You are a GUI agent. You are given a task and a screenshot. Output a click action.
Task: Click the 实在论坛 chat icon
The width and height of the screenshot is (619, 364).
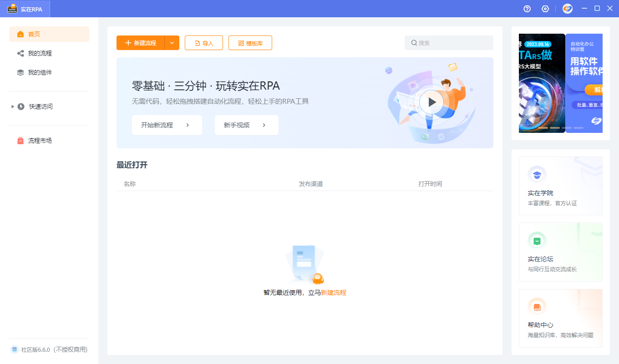537,241
